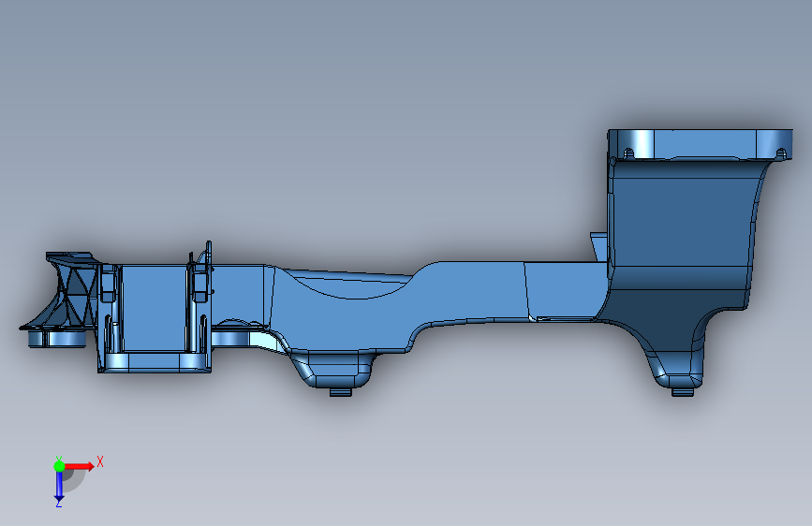Select the small peg under the center foot
Image resolution: width=812 pixels, height=526 pixels.
pyautogui.click(x=341, y=392)
